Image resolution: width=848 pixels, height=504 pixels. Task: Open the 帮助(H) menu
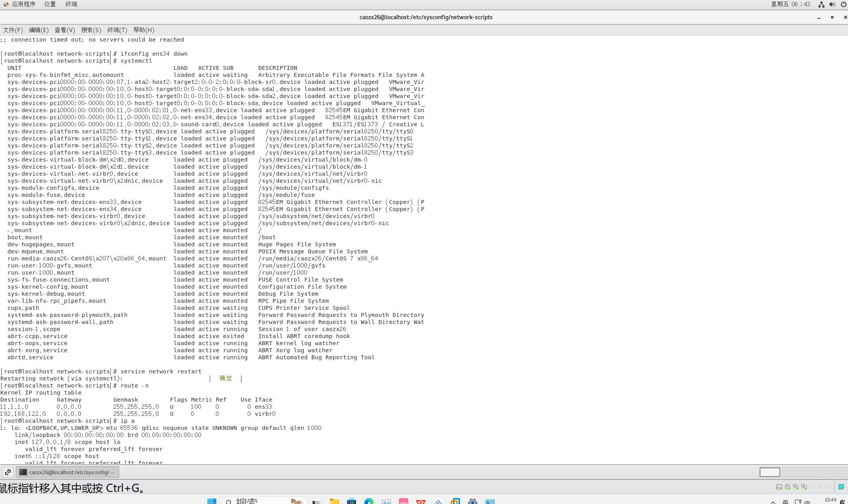[x=144, y=30]
